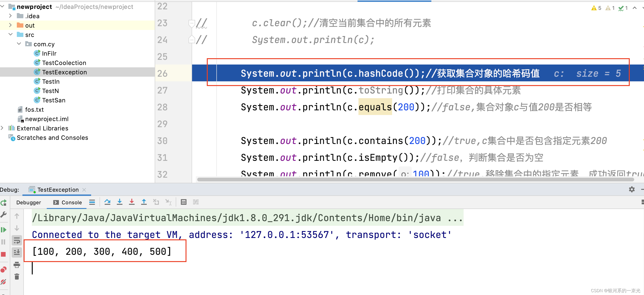This screenshot has width=644, height=295.
Task: Print console output
Action: pos(17,265)
